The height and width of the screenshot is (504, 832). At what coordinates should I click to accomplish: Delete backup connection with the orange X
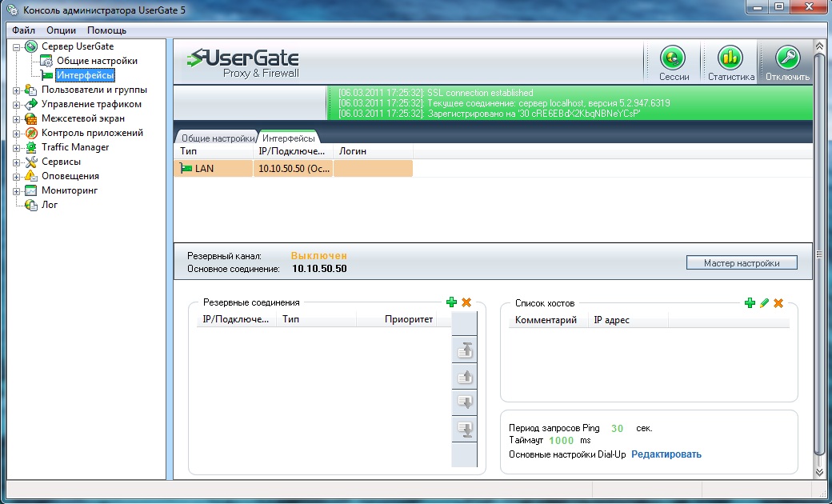click(466, 302)
